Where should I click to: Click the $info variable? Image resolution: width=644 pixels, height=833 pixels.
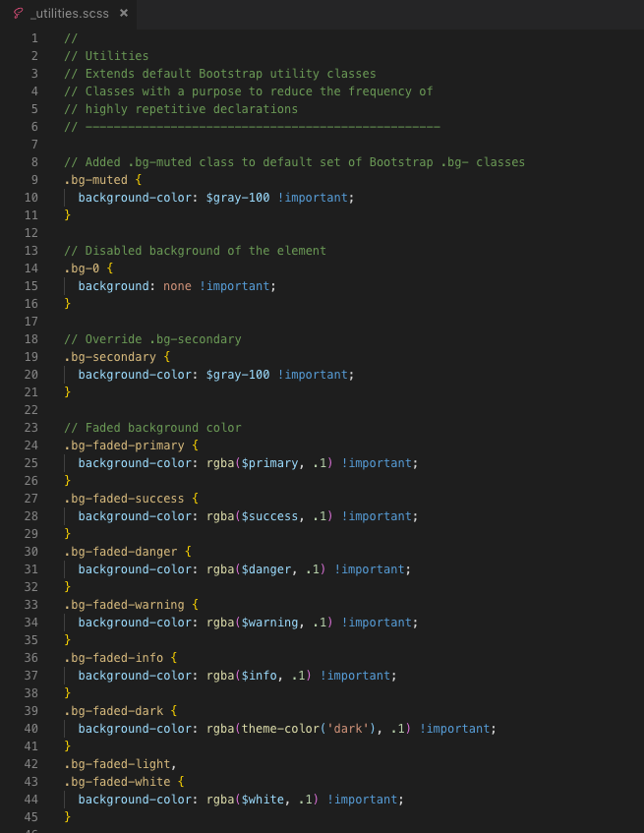click(x=254, y=676)
